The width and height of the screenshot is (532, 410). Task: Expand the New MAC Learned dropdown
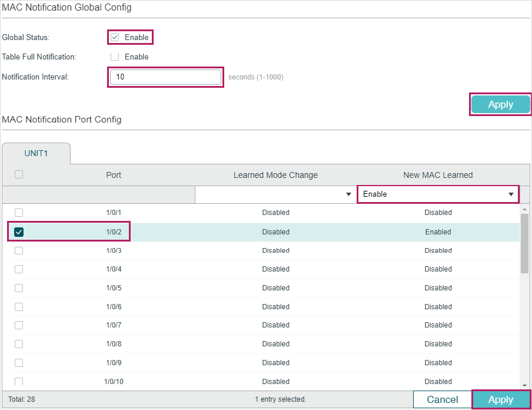tap(438, 194)
